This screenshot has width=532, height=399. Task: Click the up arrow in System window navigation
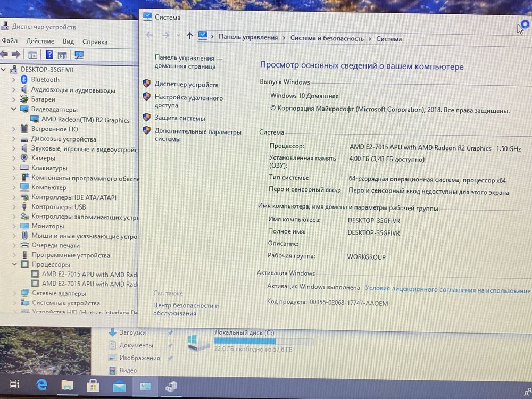(x=190, y=35)
